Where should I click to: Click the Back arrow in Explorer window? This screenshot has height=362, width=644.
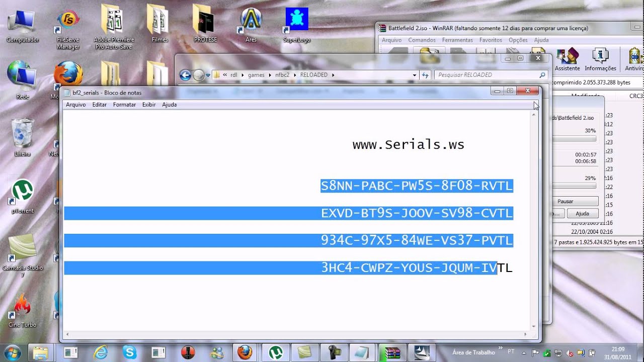(x=185, y=75)
